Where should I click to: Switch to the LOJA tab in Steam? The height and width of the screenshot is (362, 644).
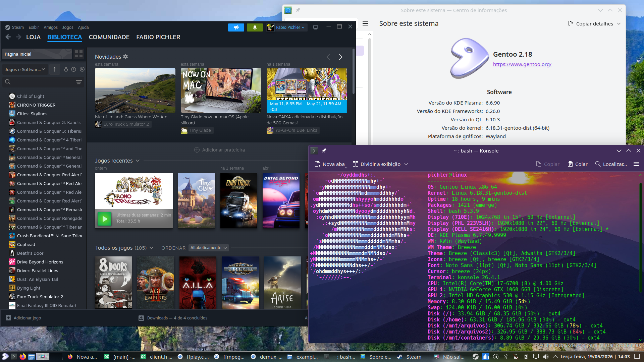click(34, 37)
